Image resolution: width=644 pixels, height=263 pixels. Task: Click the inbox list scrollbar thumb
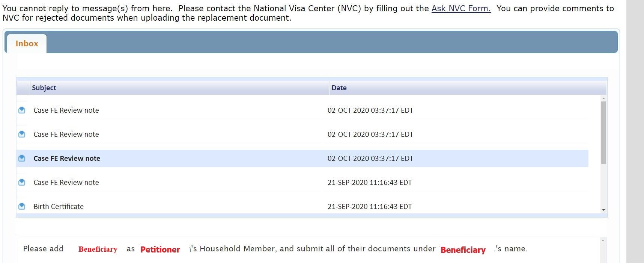click(x=603, y=133)
